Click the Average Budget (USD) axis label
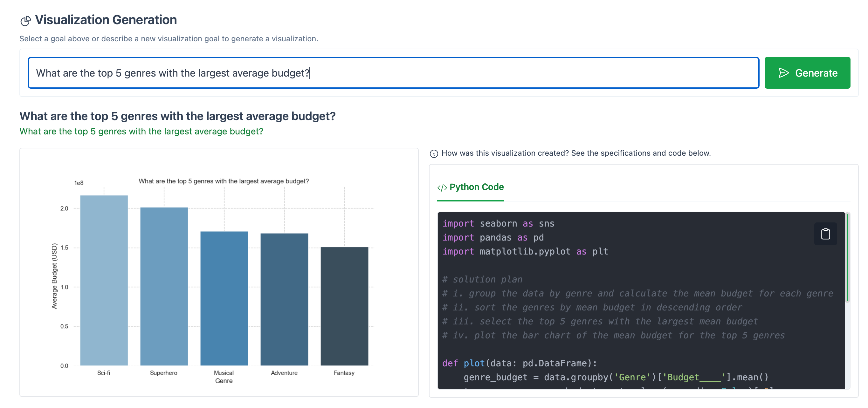 click(54, 276)
